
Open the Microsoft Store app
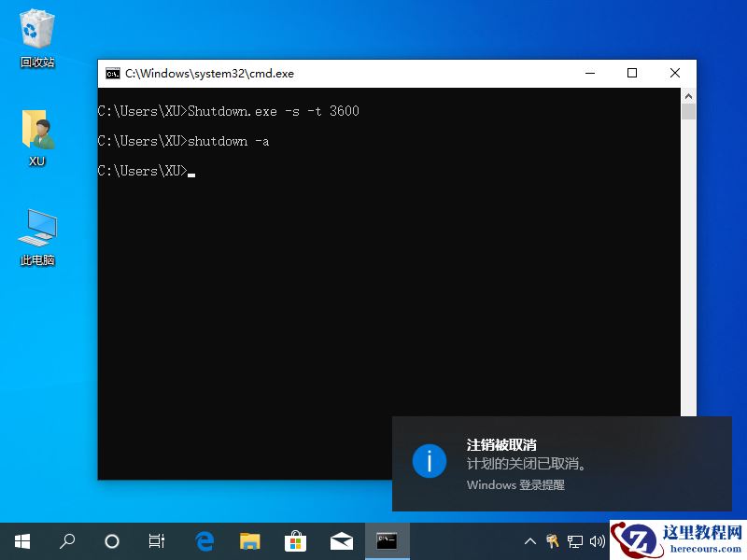tap(295, 541)
